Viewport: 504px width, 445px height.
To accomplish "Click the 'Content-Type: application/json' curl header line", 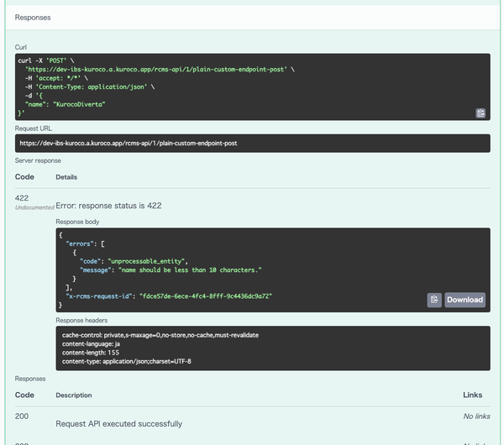I will click(x=90, y=86).
